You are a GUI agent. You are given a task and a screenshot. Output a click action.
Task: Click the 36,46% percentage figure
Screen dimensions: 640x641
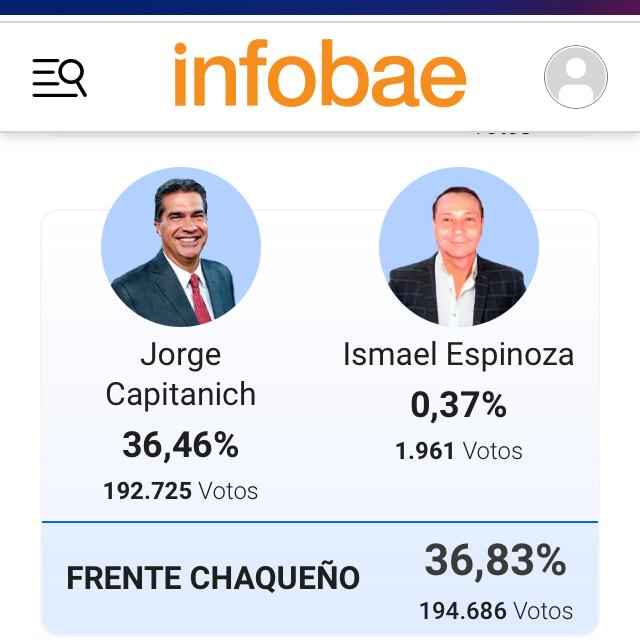pyautogui.click(x=181, y=444)
